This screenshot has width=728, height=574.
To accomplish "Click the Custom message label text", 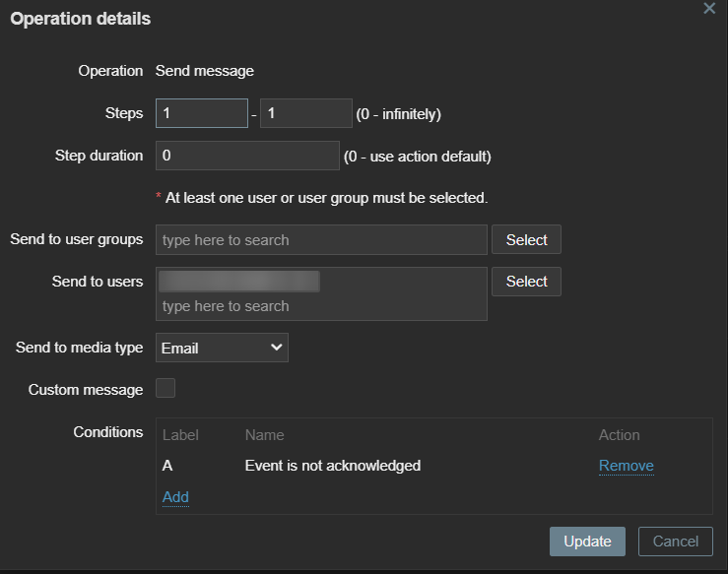I will coord(86,390).
